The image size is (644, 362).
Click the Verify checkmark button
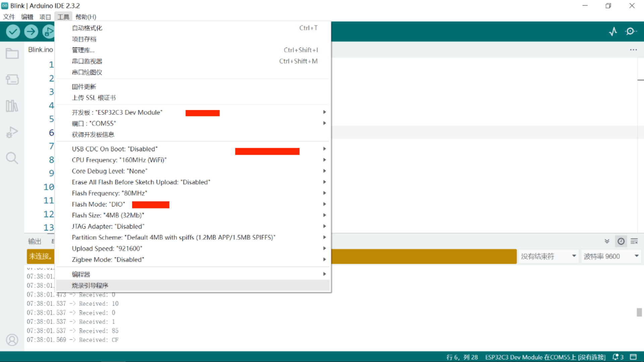[x=13, y=32]
